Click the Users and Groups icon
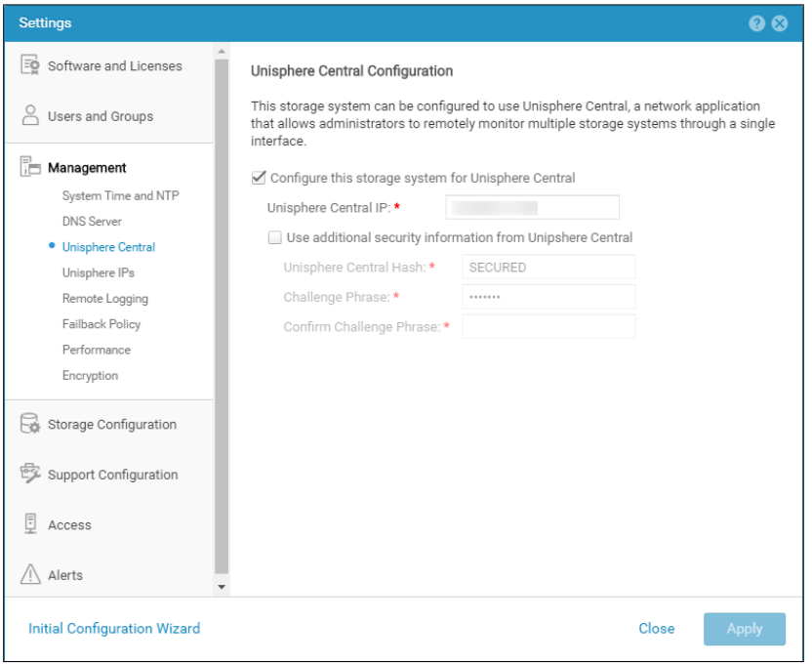 29,110
